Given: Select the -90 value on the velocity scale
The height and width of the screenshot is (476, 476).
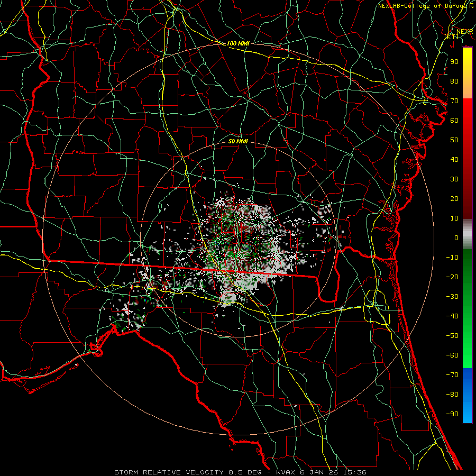Looking at the screenshot, I should click(x=452, y=414).
